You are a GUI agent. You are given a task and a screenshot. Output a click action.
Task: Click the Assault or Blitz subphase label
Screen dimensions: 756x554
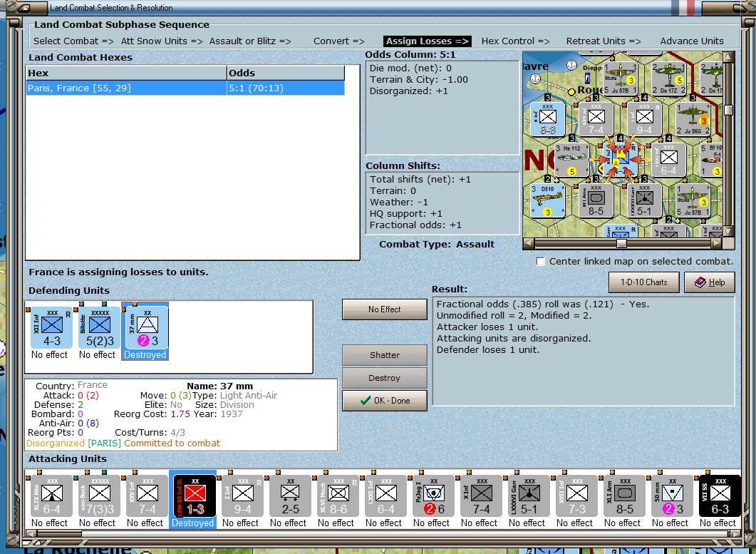pyautogui.click(x=250, y=41)
